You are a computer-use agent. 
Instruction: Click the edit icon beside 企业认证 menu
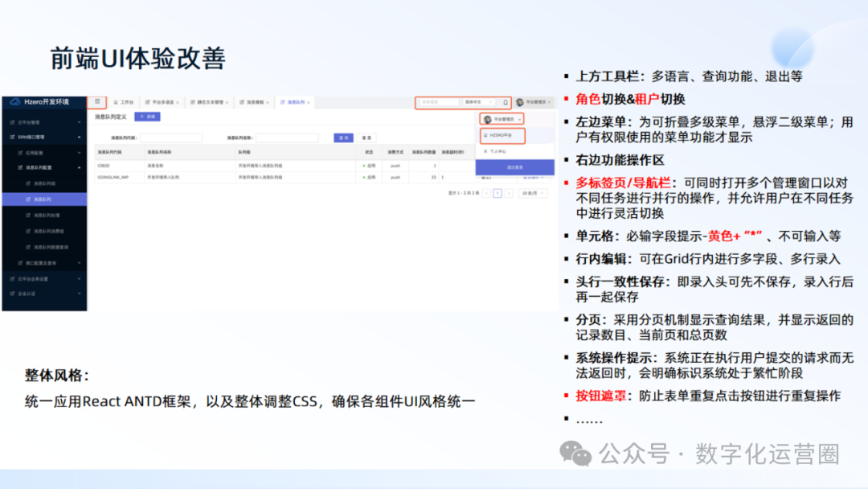12,294
